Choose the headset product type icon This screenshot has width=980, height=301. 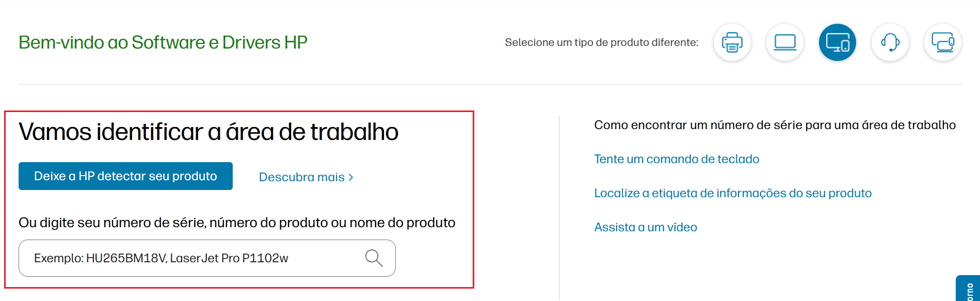890,42
